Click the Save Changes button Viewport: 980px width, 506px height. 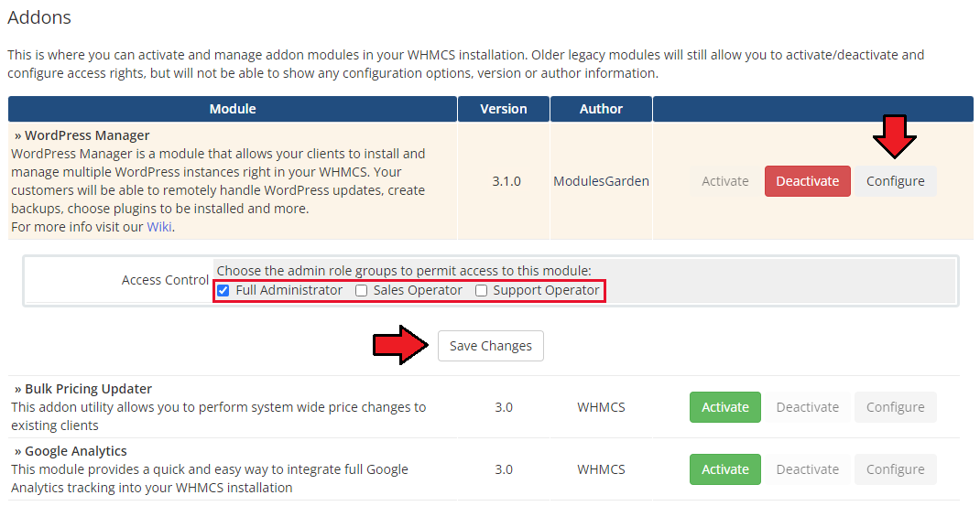[x=491, y=346]
